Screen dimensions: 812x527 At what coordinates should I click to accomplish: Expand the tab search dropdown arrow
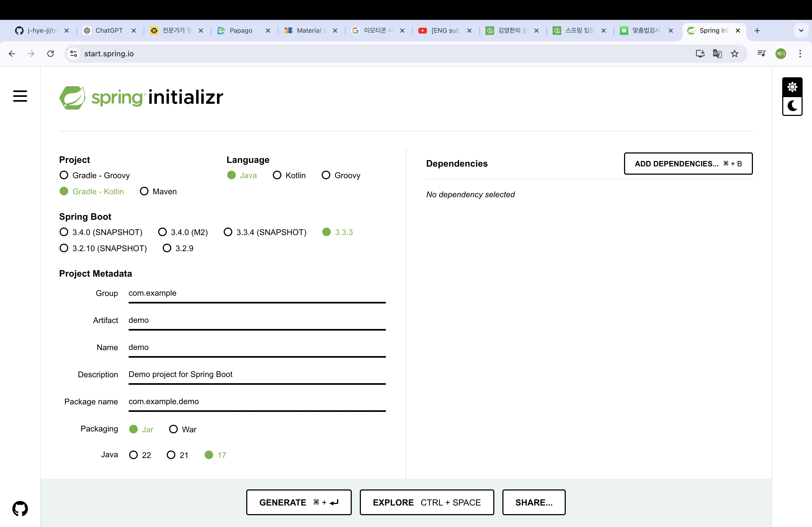[x=801, y=31]
